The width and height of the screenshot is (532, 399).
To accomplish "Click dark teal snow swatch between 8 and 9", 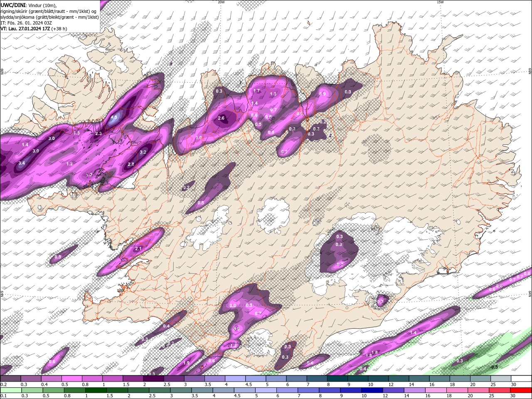I will (337, 379).
